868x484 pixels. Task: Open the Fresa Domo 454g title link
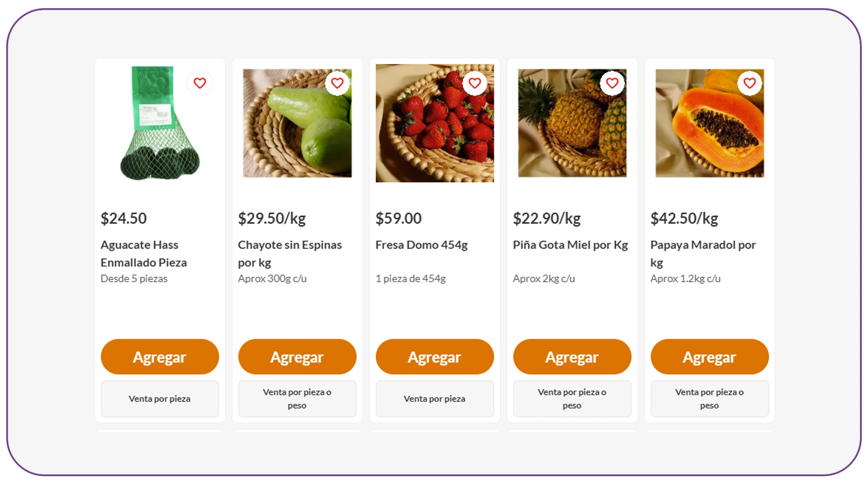[421, 245]
